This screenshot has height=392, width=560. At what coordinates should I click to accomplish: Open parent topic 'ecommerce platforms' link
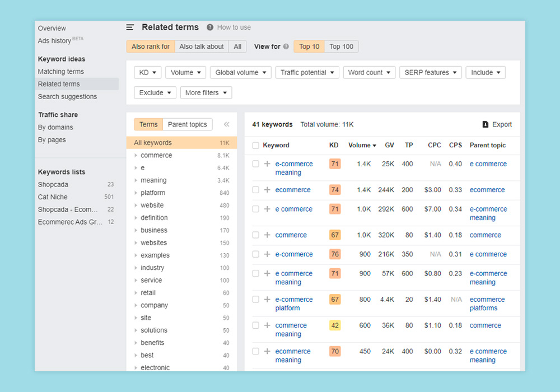click(x=487, y=304)
